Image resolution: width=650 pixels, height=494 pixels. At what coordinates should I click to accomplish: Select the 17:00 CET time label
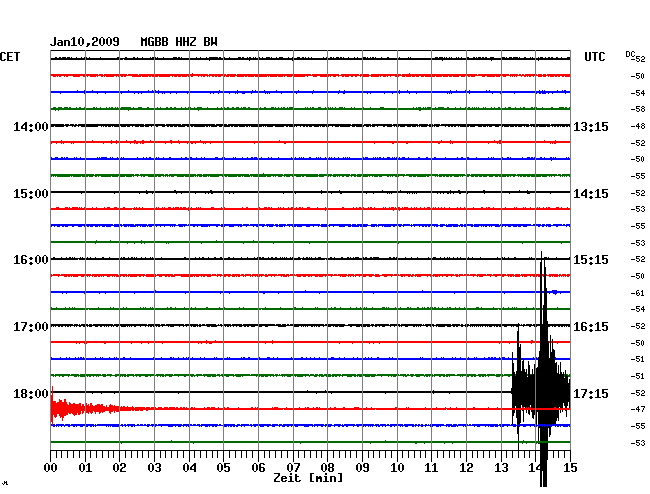point(31,327)
